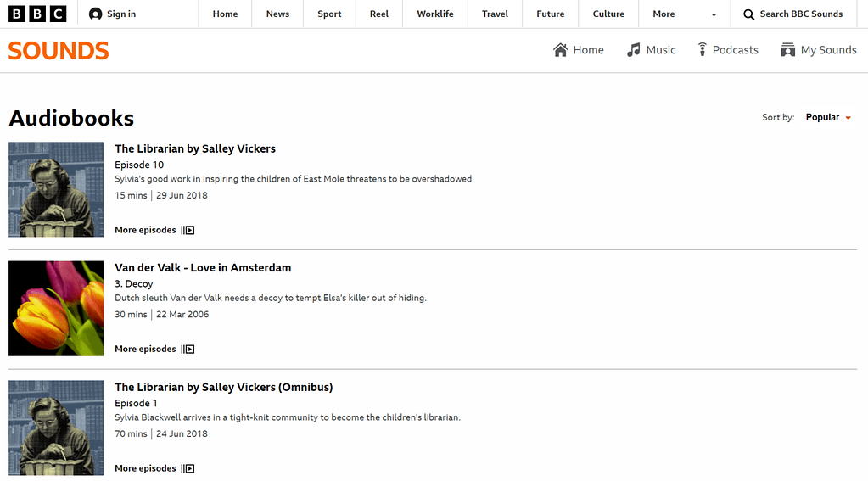Click the Sign in account icon
The height and width of the screenshot is (481, 868).
pos(95,14)
